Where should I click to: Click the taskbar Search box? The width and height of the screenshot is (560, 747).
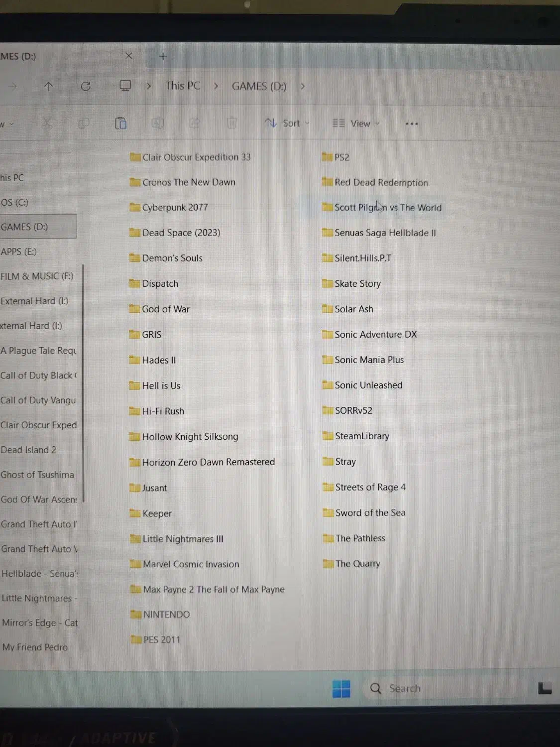tap(446, 689)
